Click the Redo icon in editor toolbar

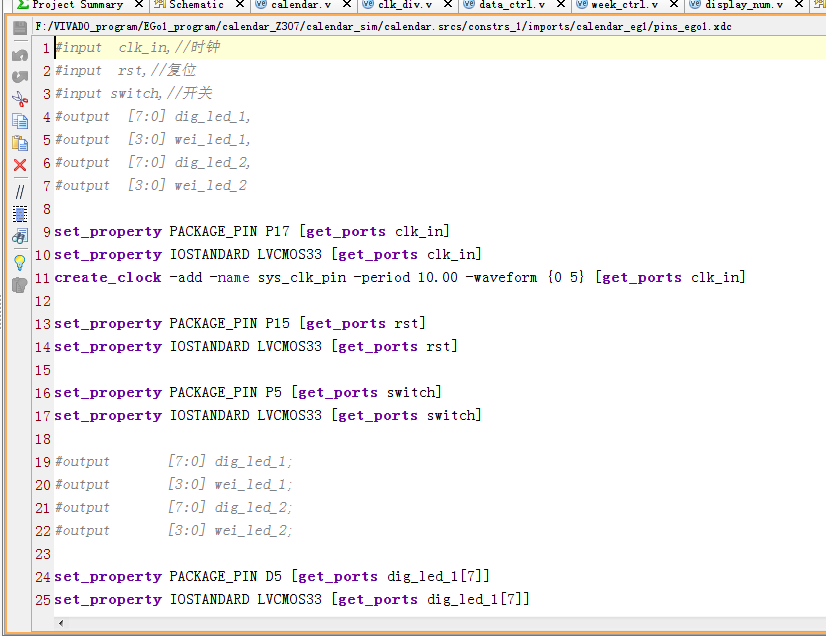click(x=19, y=76)
